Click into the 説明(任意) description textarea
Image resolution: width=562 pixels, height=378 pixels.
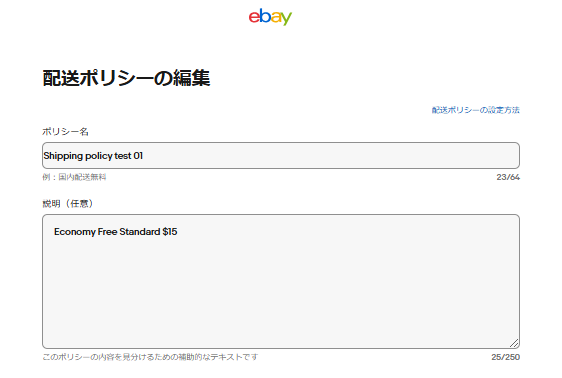coord(281,281)
